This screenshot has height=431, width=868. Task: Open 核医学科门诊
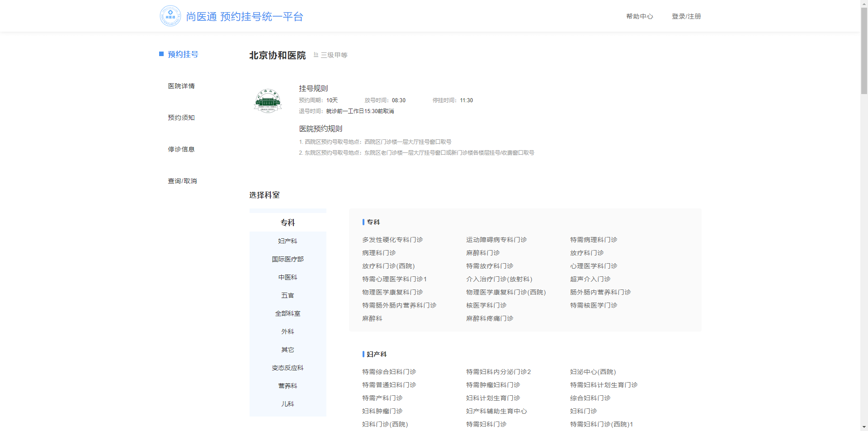tap(486, 305)
